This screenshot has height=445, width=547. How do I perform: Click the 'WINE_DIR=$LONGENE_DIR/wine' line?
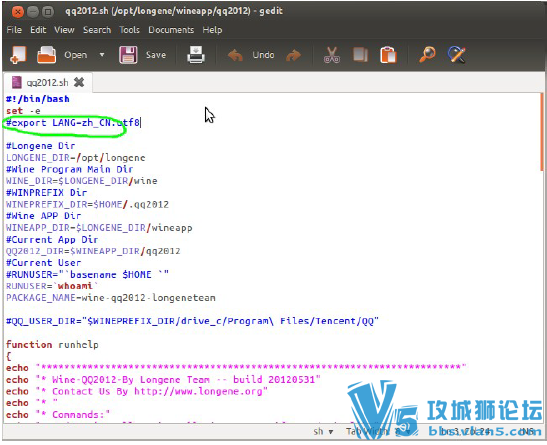coord(82,181)
